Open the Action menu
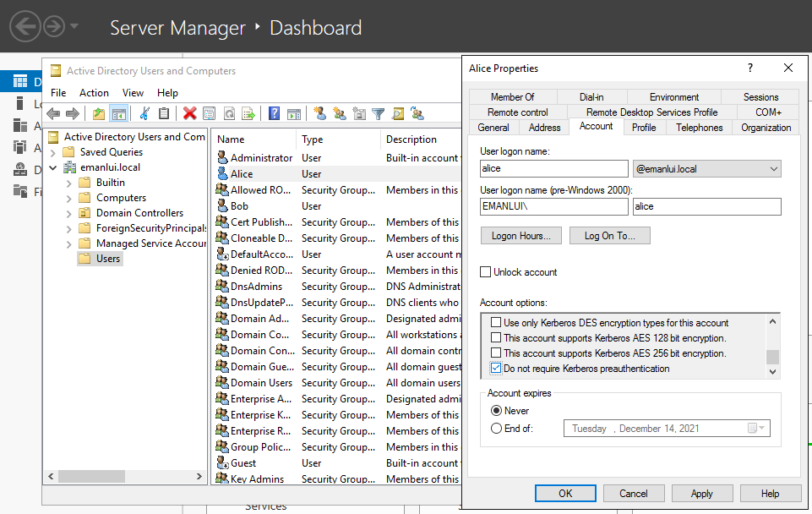812x514 pixels. [x=94, y=93]
